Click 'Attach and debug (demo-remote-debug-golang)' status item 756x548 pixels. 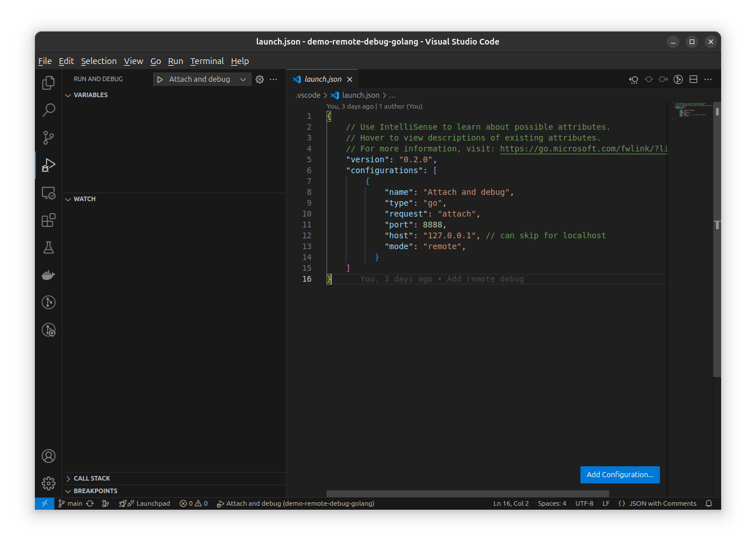296,503
